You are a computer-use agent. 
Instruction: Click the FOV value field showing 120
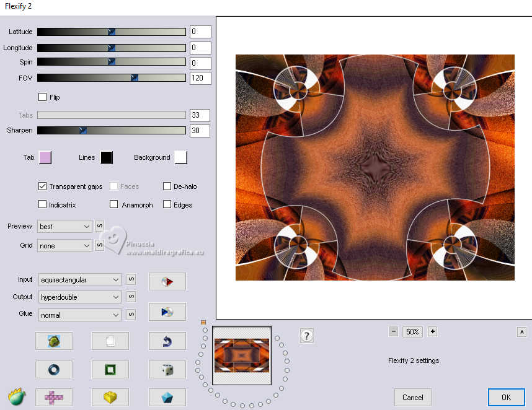pyautogui.click(x=200, y=78)
